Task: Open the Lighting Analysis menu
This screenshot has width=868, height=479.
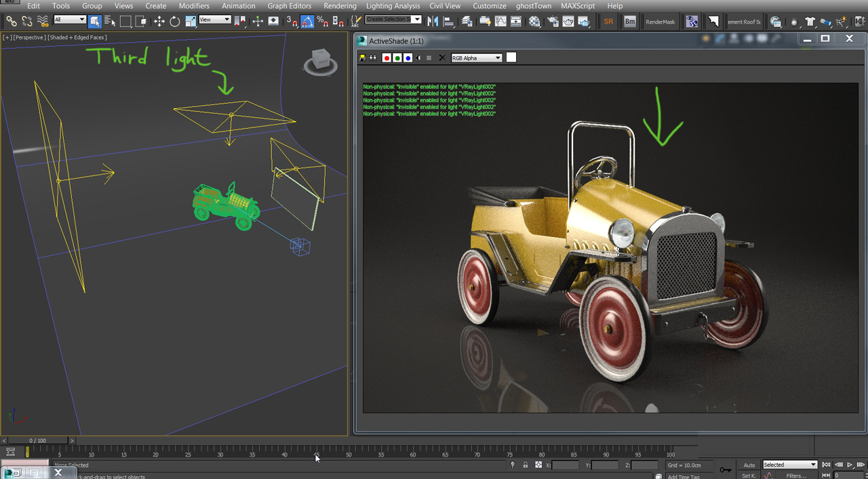Action: 395,5
